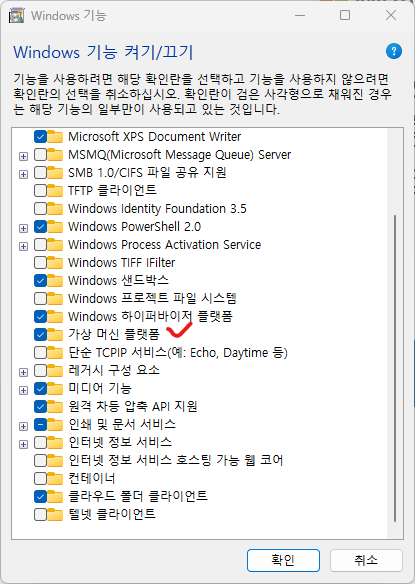Click folder icon beside 컨테이너
The height and width of the screenshot is (584, 415).
pos(55,478)
